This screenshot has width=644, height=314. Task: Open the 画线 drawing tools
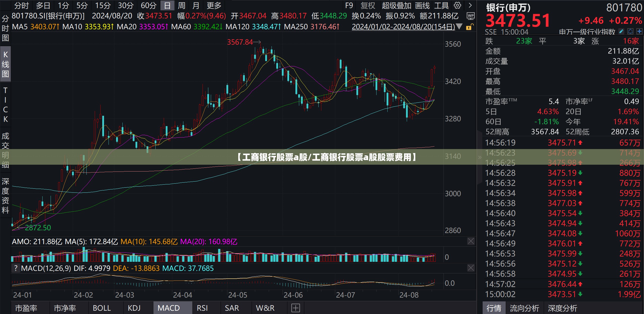422,5
